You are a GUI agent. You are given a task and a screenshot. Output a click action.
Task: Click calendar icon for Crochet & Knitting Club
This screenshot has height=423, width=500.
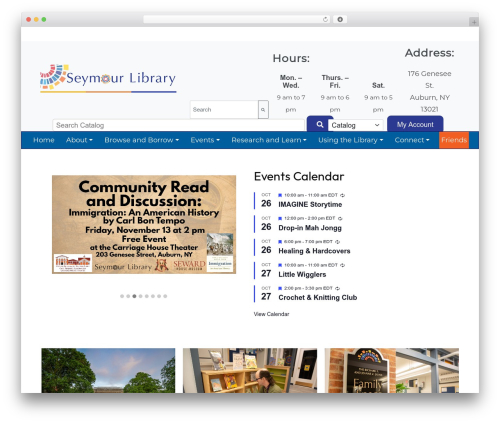coord(280,288)
